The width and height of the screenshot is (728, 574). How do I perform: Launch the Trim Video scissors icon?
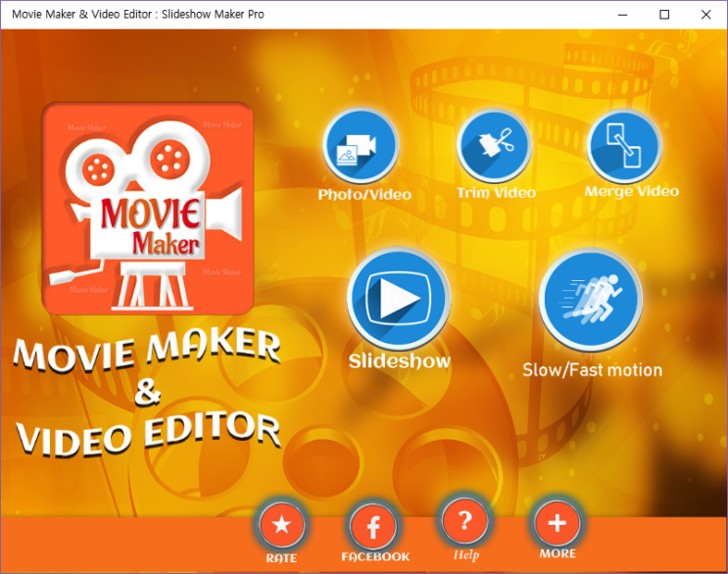click(x=494, y=146)
